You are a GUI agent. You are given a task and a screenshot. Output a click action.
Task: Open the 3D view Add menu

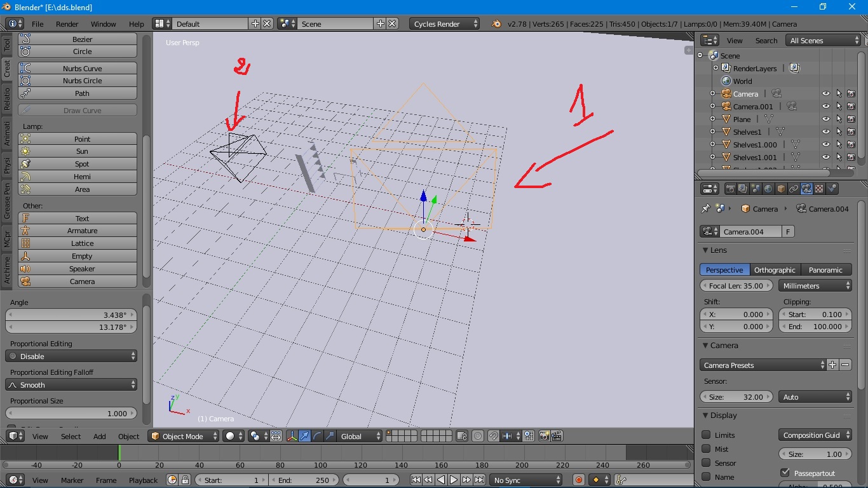[100, 436]
